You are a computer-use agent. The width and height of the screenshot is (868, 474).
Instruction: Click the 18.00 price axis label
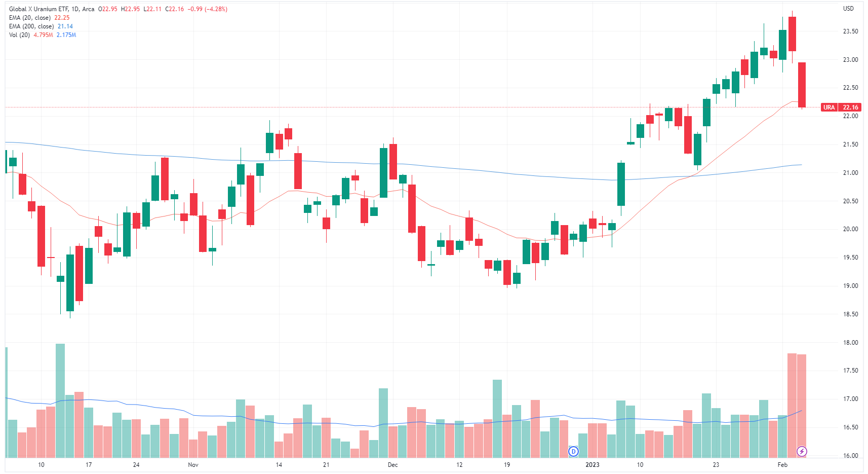(x=850, y=343)
